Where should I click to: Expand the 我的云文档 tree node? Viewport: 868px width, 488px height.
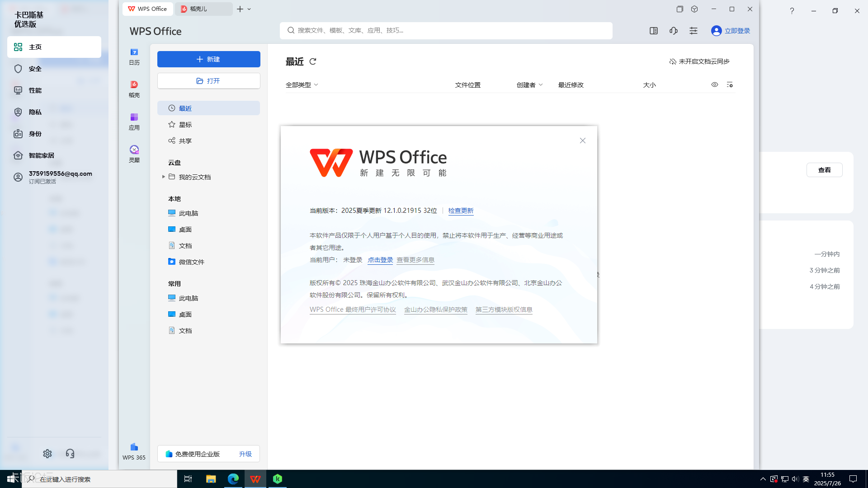(x=163, y=177)
